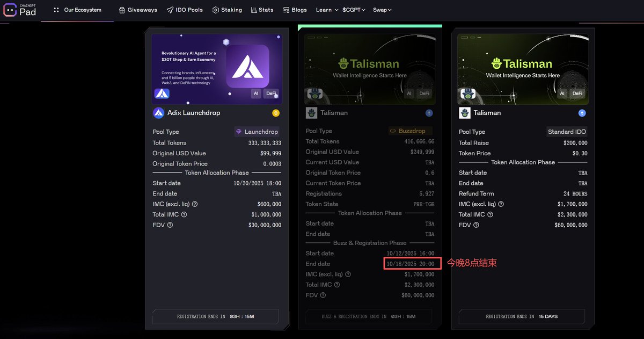This screenshot has height=339, width=644.
Task: Click the ChainGPT Pad logo
Action: pyautogui.click(x=20, y=10)
